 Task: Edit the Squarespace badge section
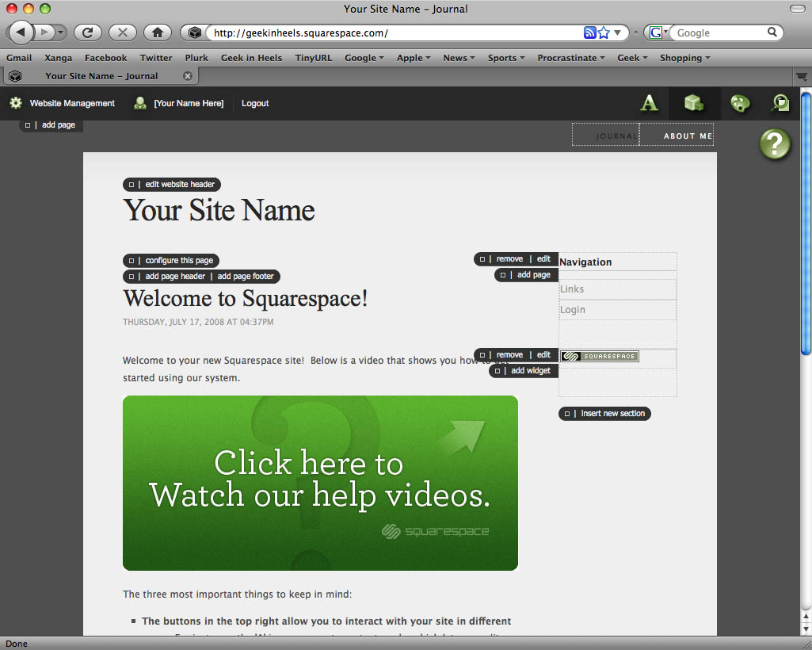pyautogui.click(x=543, y=354)
